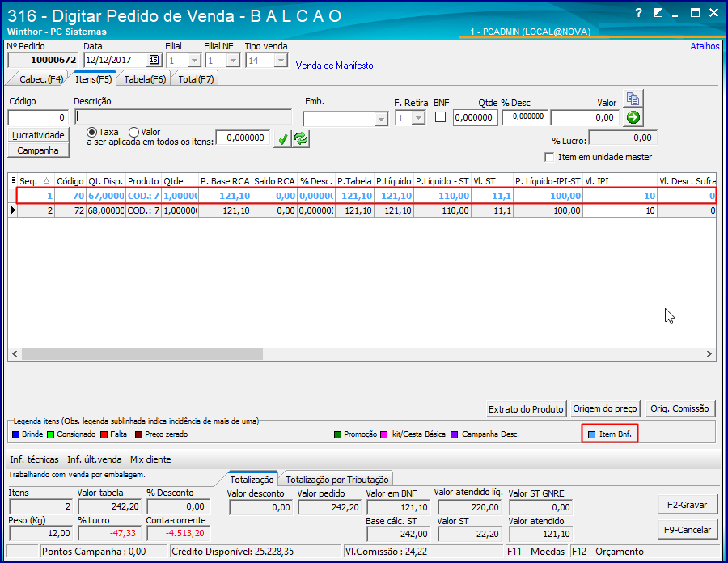This screenshot has width=728, height=563.
Task: Click the Preço zerado dark red swatch
Action: pyautogui.click(x=138, y=435)
